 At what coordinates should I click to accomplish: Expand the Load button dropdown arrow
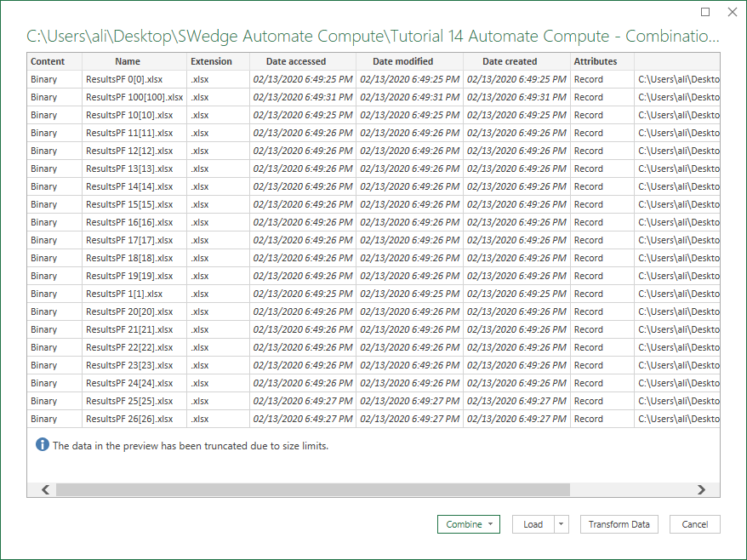pyautogui.click(x=562, y=524)
